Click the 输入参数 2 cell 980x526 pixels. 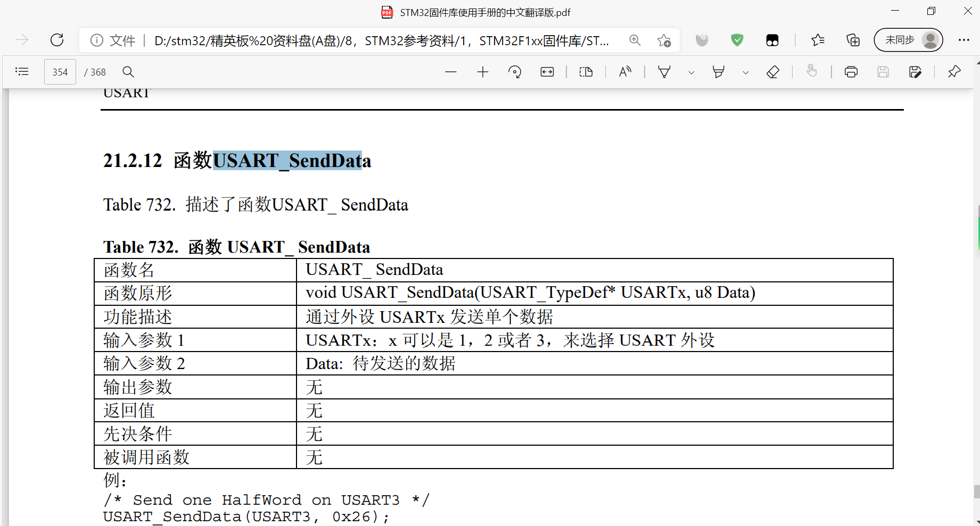[x=195, y=363]
